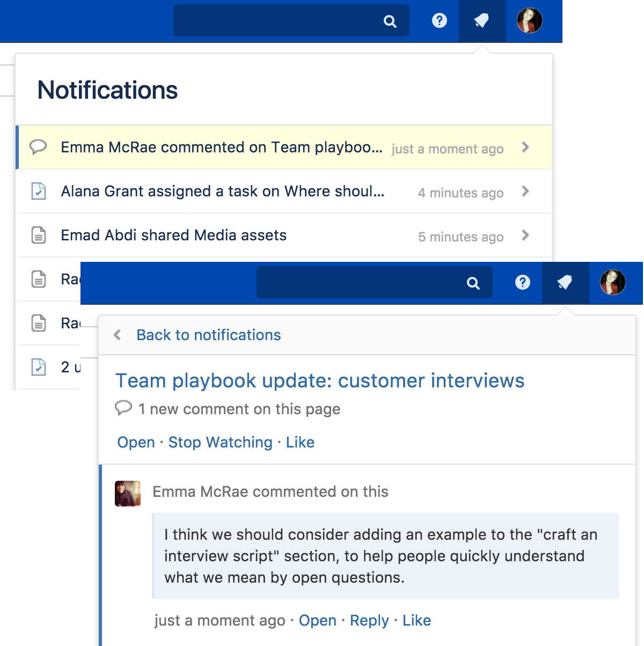Click the notification bell in the lower header
644x646 pixels.
(x=565, y=282)
